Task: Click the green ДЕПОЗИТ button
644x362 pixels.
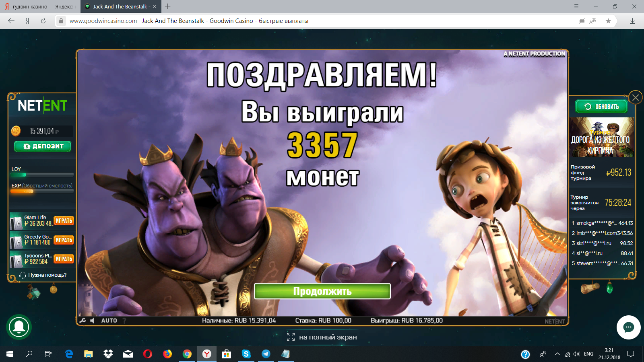Action: tap(43, 146)
